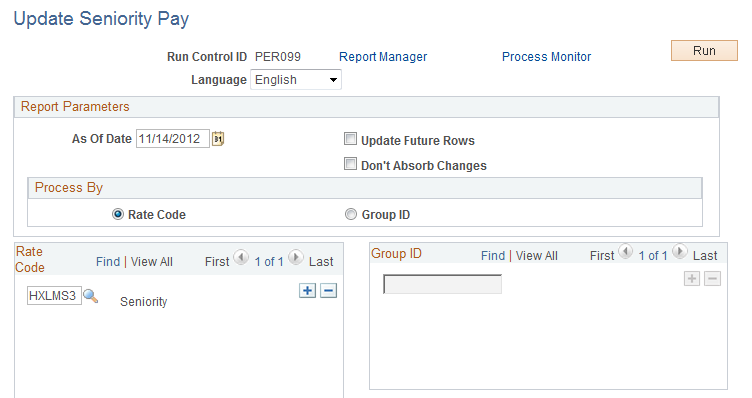
Task: Go to Last in Rate Code grid
Action: (x=321, y=262)
